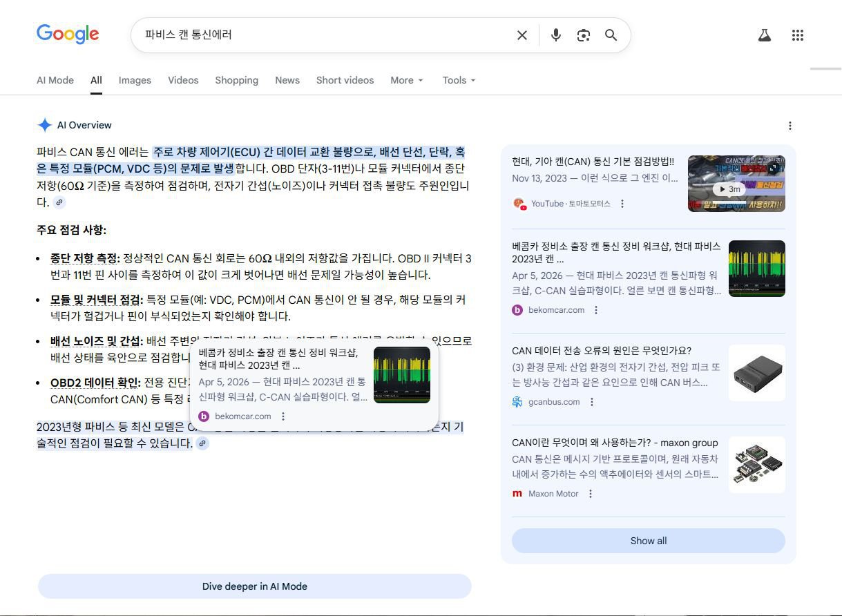Activate voice search with the microphone icon
The width and height of the screenshot is (842, 616).
(x=555, y=35)
